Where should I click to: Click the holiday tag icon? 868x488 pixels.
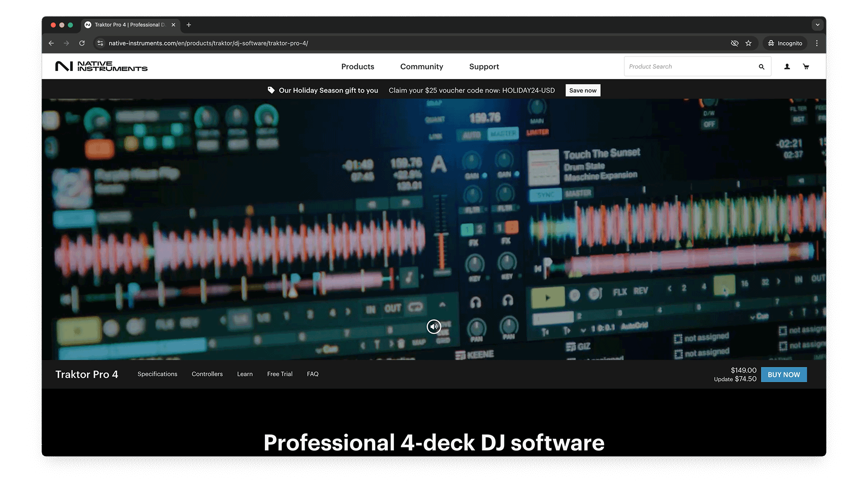pyautogui.click(x=271, y=90)
